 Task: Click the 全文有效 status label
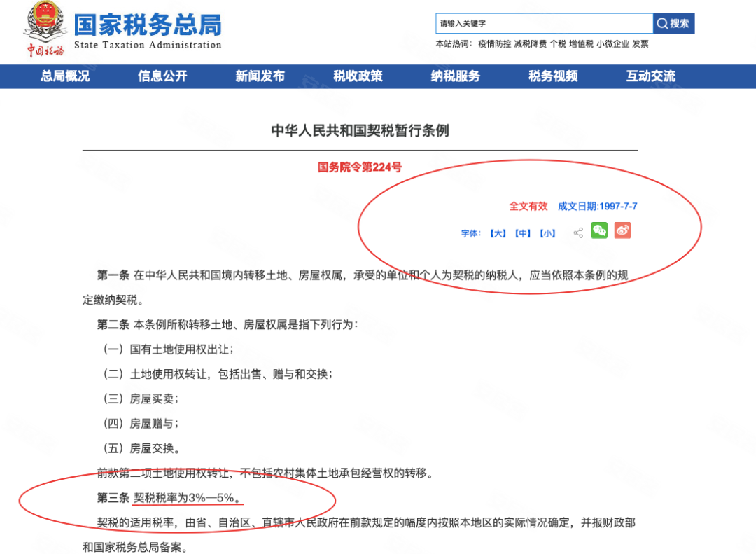pos(528,207)
